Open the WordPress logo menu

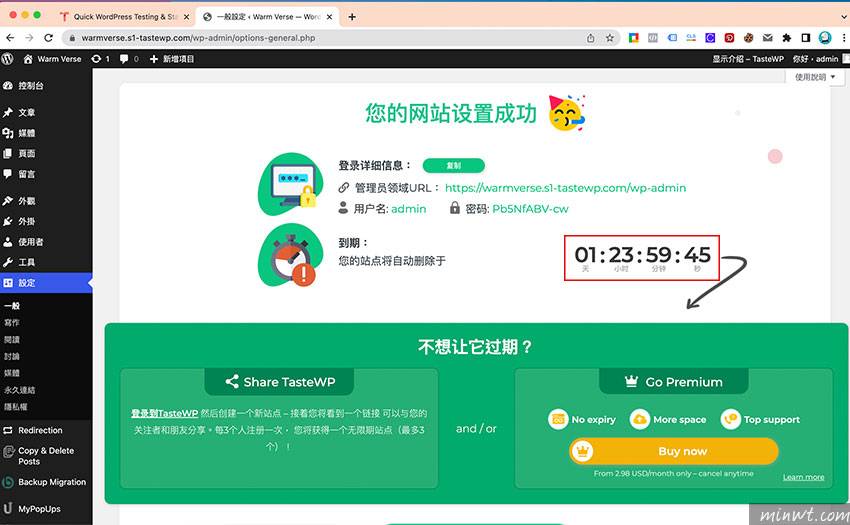coord(7,59)
